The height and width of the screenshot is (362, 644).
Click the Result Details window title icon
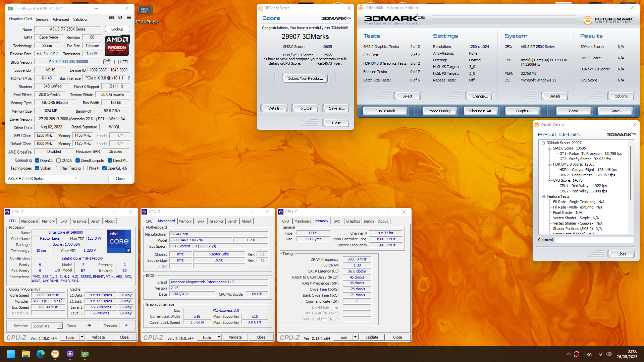point(536,124)
